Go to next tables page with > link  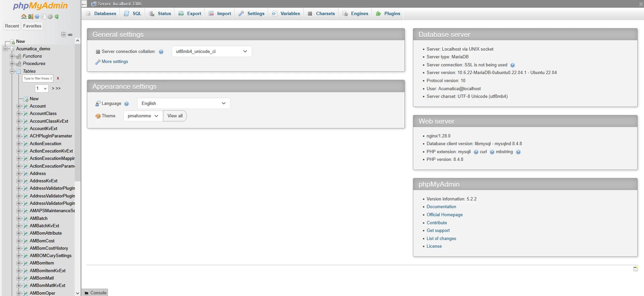pyautogui.click(x=53, y=88)
